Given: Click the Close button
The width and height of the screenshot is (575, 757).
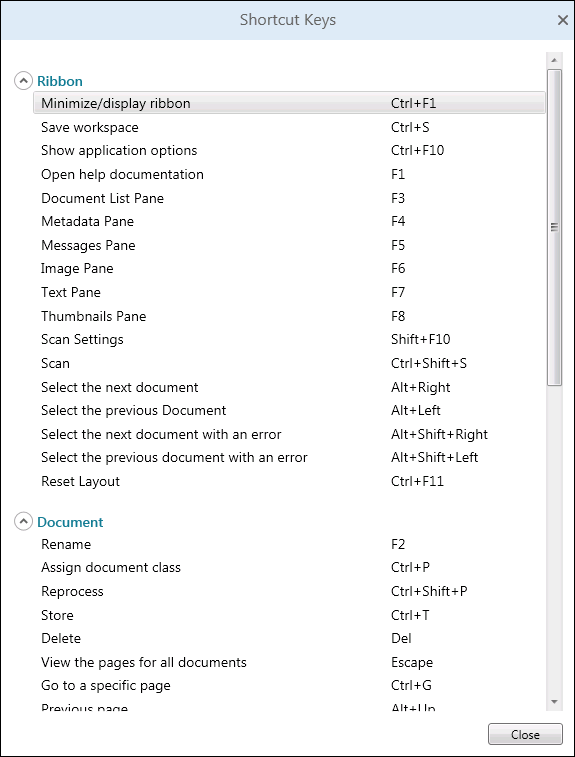Looking at the screenshot, I should [525, 734].
